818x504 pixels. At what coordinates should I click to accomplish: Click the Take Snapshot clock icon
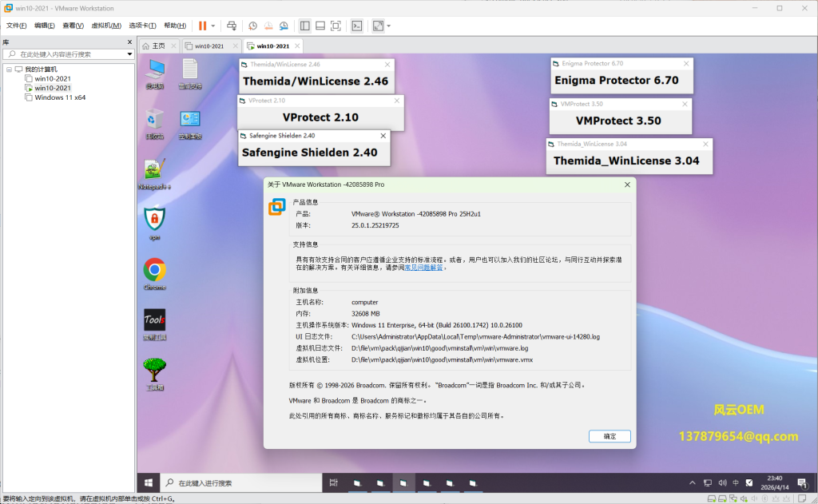point(253,26)
